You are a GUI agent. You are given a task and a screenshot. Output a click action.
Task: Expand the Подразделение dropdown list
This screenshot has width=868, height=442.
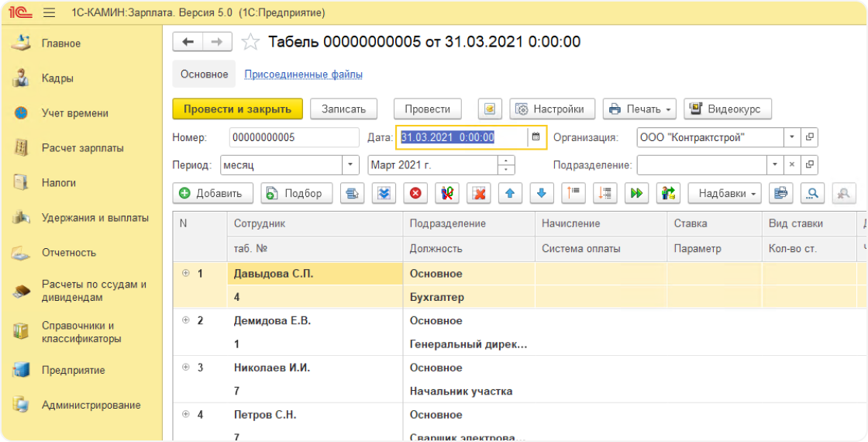click(x=775, y=165)
